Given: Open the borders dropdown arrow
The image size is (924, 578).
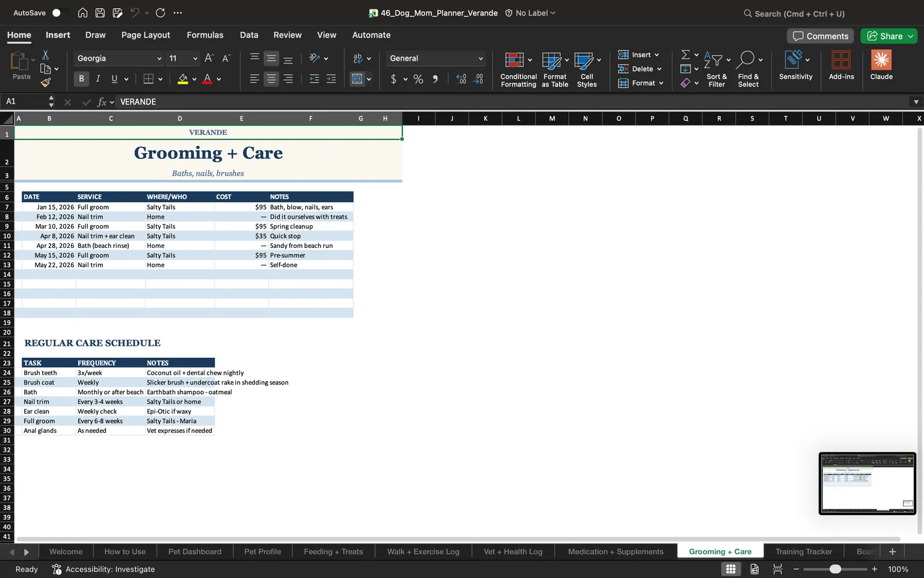Looking at the screenshot, I should [x=161, y=79].
